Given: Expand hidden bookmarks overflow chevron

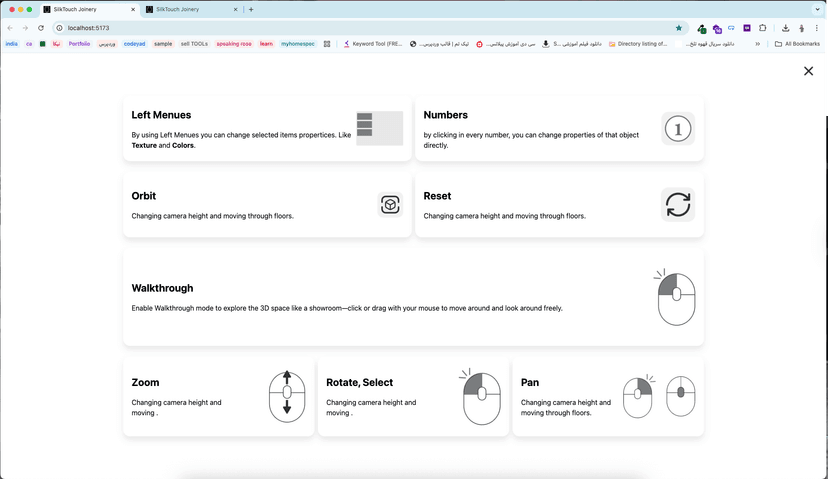Looking at the screenshot, I should pyautogui.click(x=757, y=44).
